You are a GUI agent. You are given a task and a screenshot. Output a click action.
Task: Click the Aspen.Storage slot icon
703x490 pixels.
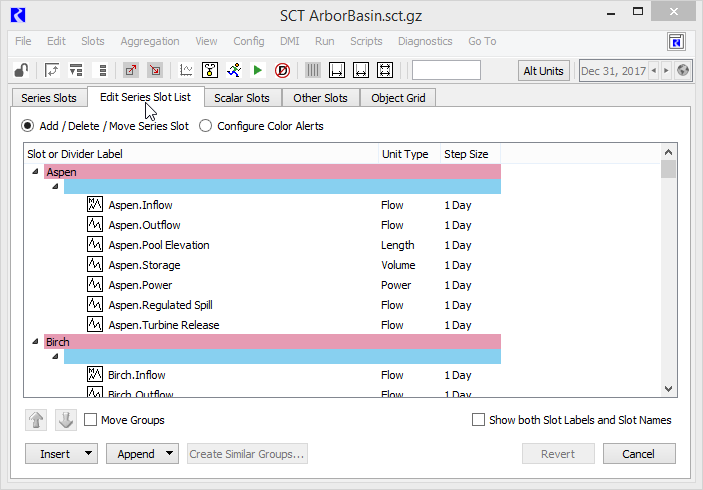(95, 265)
